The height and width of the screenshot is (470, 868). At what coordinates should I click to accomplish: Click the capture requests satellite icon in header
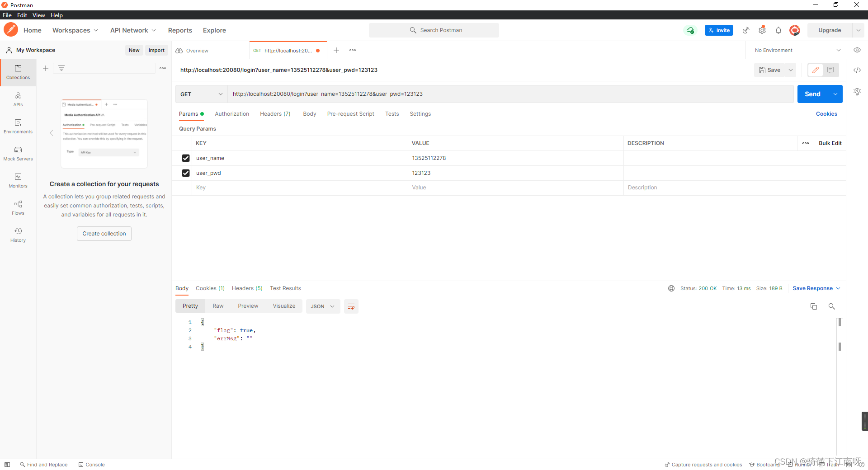pos(746,30)
